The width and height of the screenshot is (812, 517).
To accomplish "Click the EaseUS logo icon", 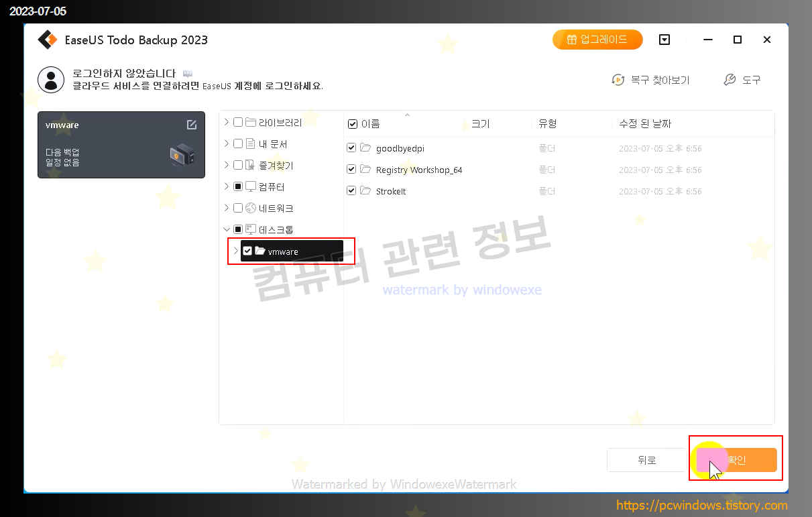I will 48,40.
